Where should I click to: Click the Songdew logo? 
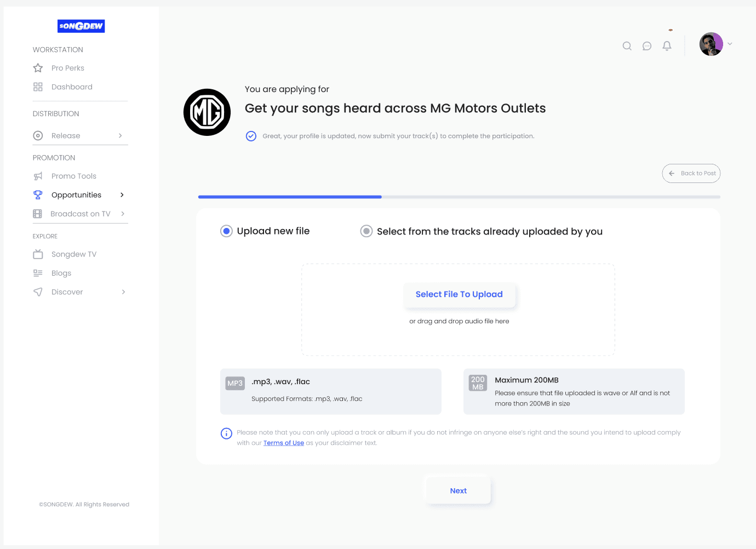(x=81, y=26)
